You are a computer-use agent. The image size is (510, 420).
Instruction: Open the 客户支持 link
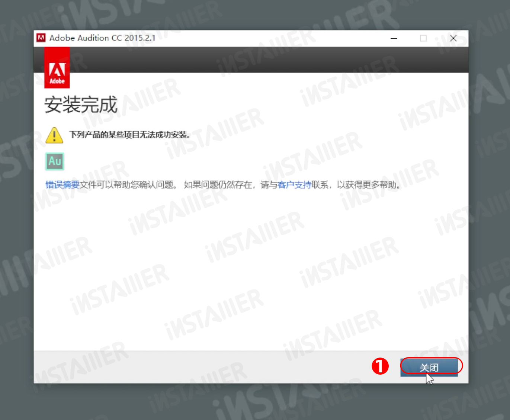pos(295,185)
